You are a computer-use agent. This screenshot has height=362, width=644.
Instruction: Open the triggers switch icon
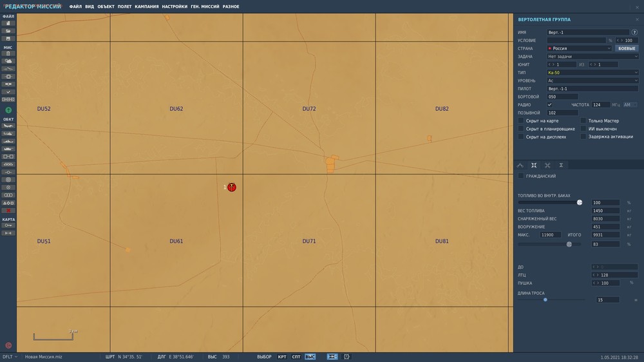(8, 69)
